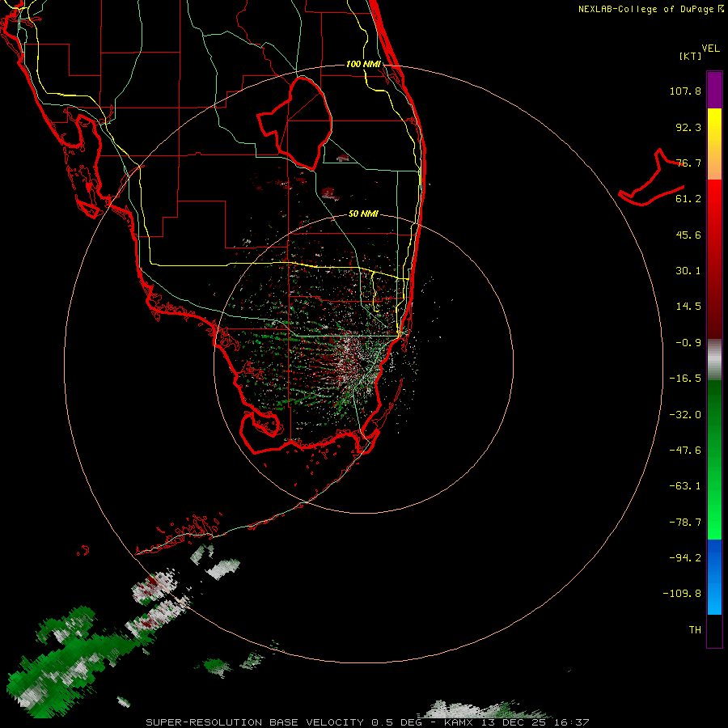Image resolution: width=728 pixels, height=728 pixels.
Task: Pick the blue band on velocity color bar
Action: [x=714, y=577]
